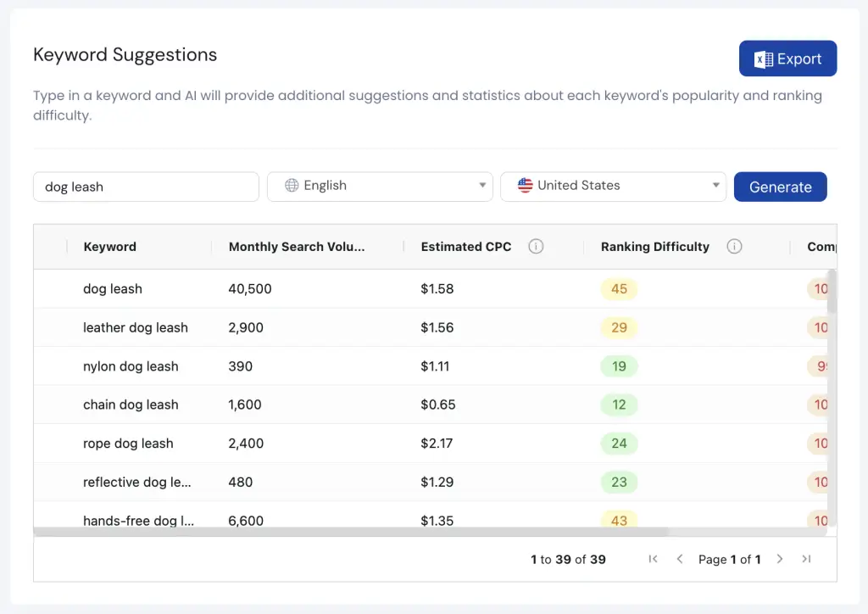Open the English language dropdown
Viewport: 868px width, 614px height.
click(380, 186)
